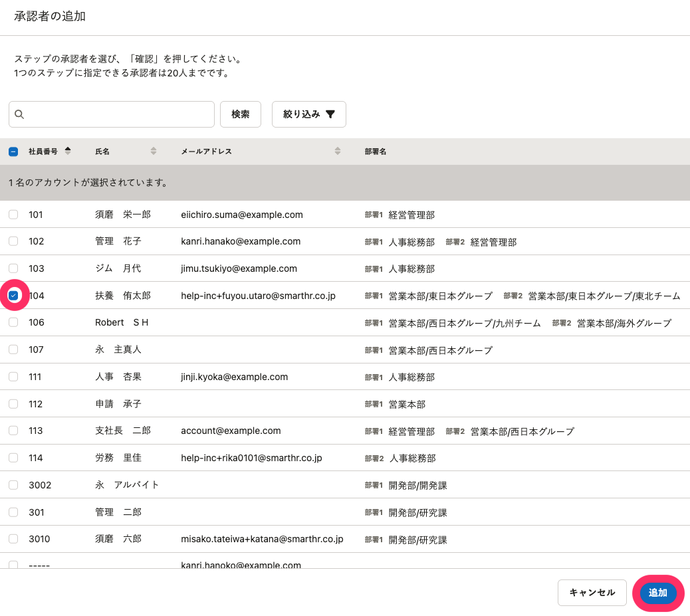The height and width of the screenshot is (616, 690).
Task: Click the キャンセル button
Action: tap(592, 593)
